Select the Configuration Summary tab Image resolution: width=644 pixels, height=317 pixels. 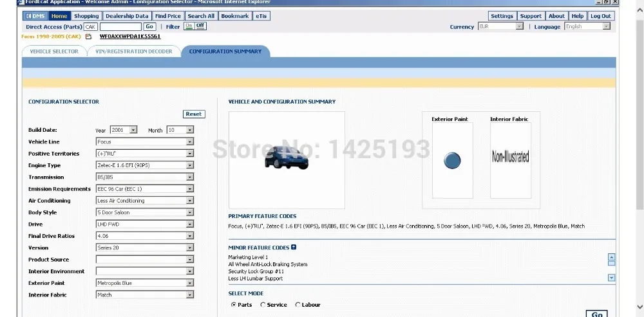tap(225, 51)
